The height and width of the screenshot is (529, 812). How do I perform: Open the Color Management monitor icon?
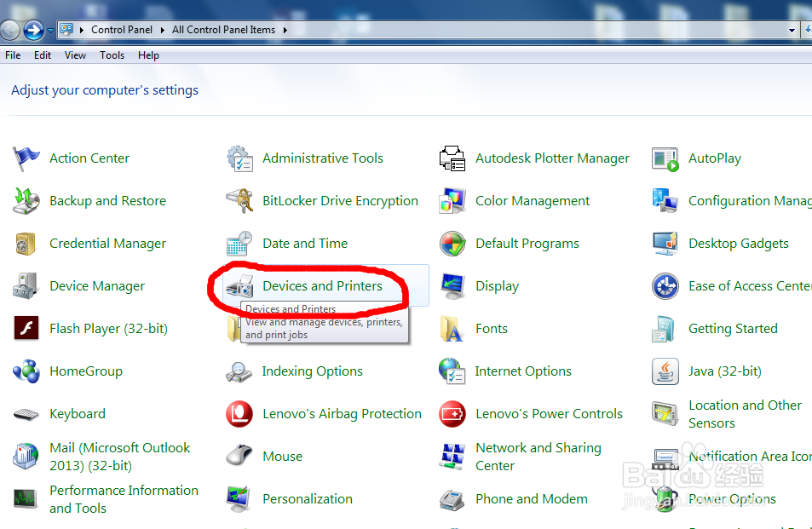pos(452,201)
